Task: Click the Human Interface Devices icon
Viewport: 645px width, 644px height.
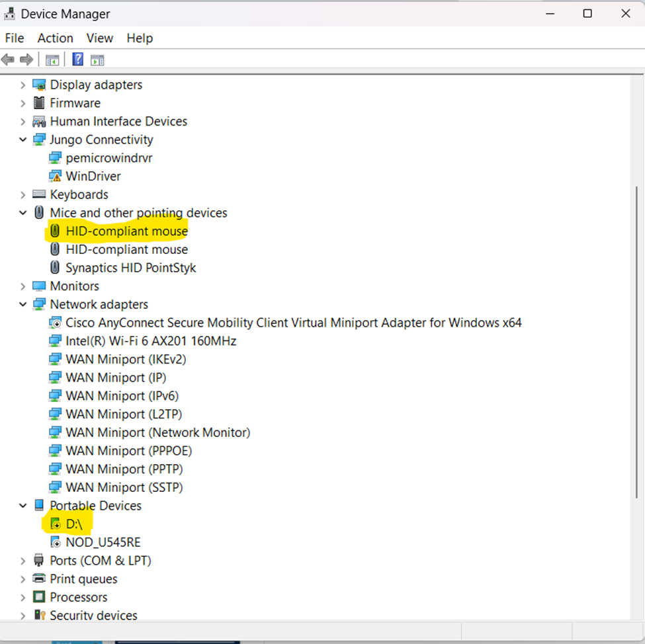Action: pos(39,122)
